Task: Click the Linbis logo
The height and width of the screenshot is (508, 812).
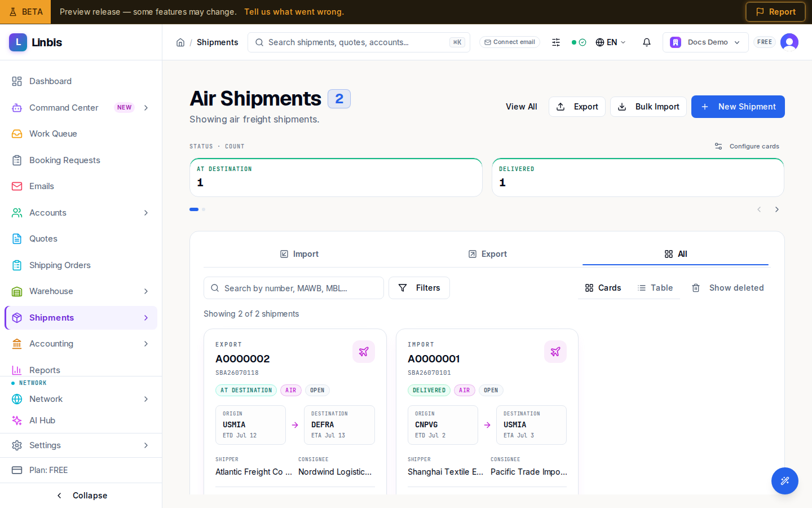Action: click(36, 42)
